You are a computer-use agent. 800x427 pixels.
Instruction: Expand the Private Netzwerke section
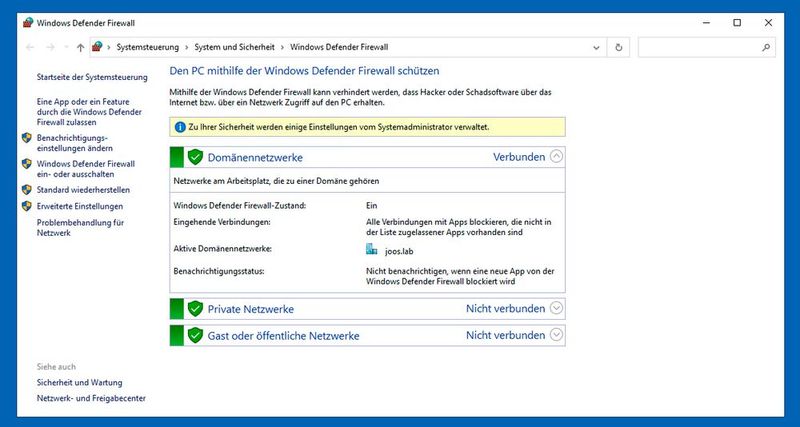556,309
